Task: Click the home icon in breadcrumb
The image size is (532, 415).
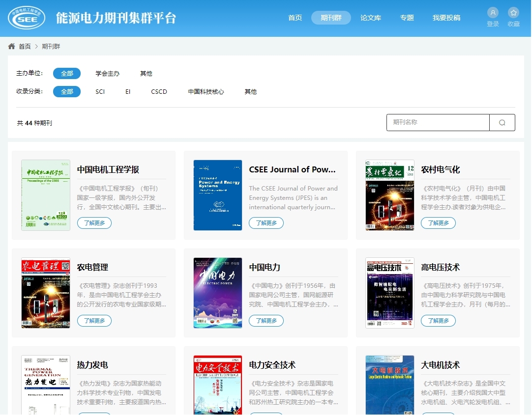Action: point(11,46)
